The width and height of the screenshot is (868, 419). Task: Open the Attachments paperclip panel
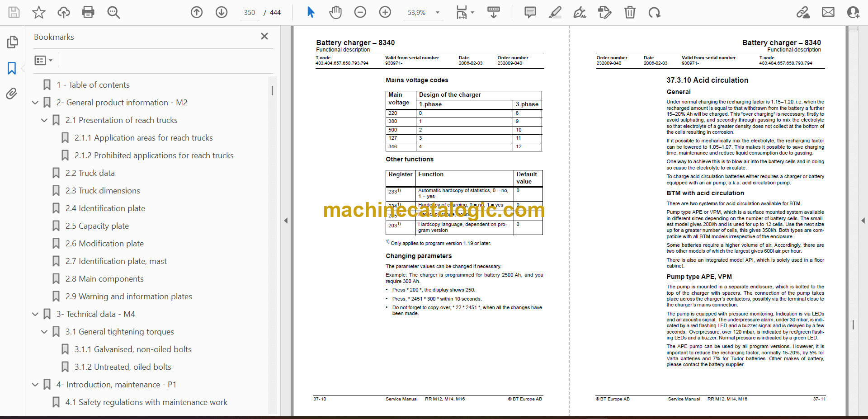coord(12,94)
